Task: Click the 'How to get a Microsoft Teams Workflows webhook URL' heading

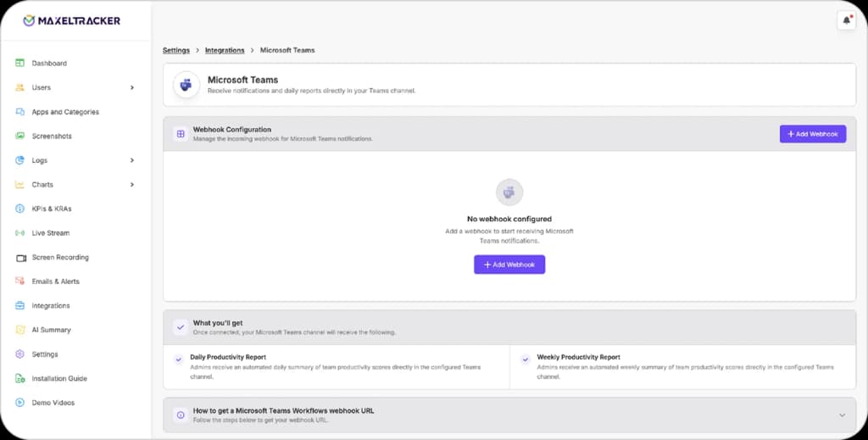Action: click(x=283, y=410)
